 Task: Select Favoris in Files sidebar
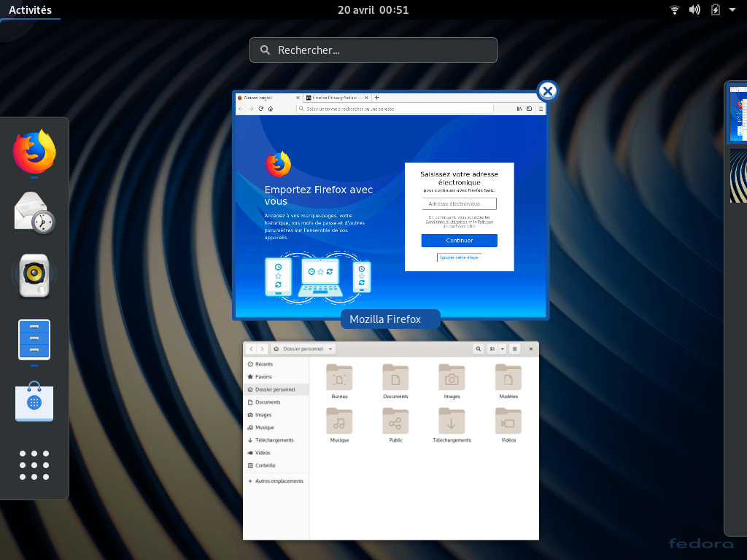click(x=276, y=377)
